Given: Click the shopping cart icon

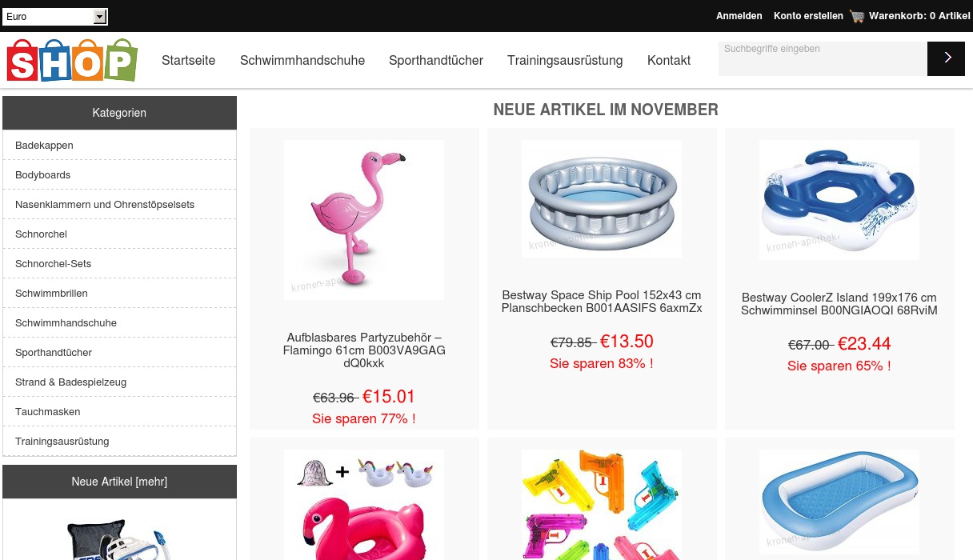Looking at the screenshot, I should [x=857, y=16].
